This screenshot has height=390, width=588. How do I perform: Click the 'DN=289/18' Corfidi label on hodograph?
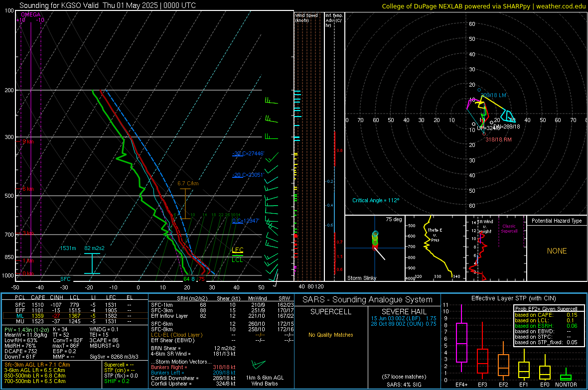(507, 127)
